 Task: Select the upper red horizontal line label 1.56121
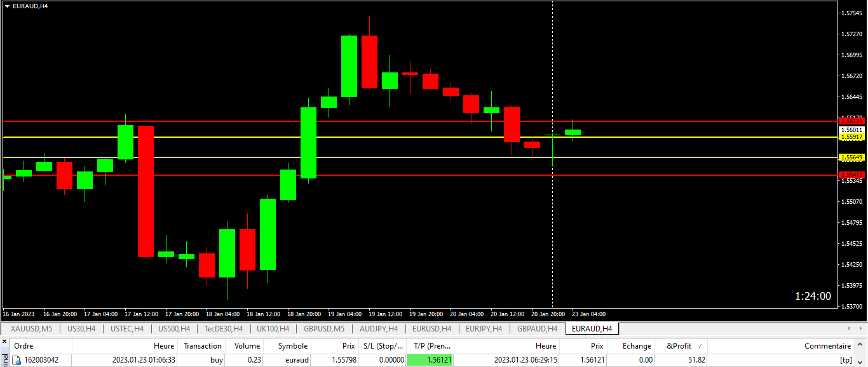click(851, 121)
